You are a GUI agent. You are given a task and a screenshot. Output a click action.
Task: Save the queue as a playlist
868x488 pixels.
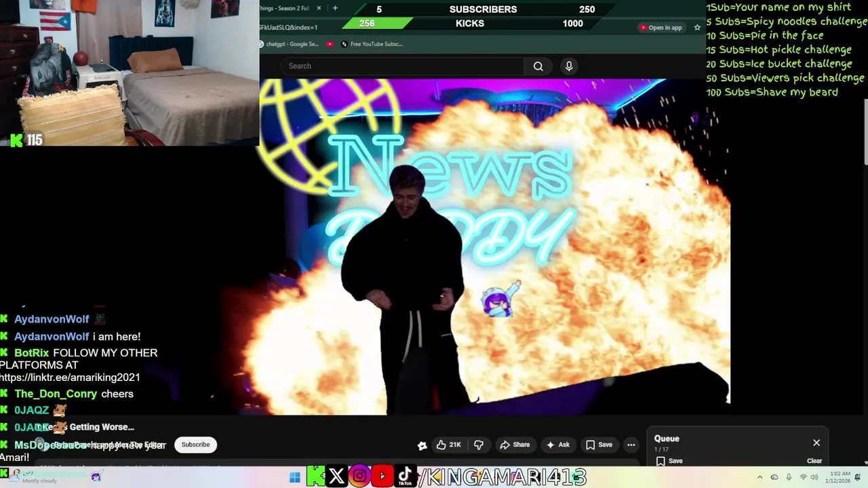(x=669, y=461)
